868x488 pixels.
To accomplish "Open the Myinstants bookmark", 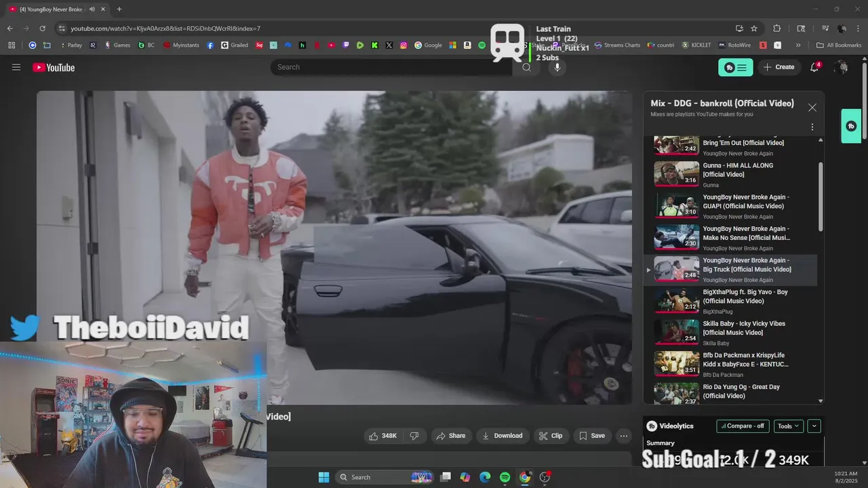I will tap(181, 45).
